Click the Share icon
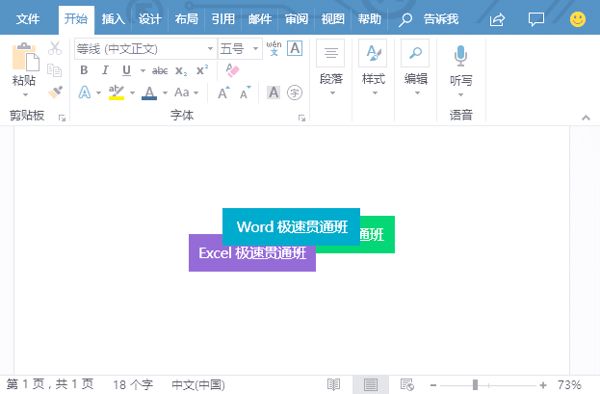Viewport: 600px width, 394px height. 497,19
